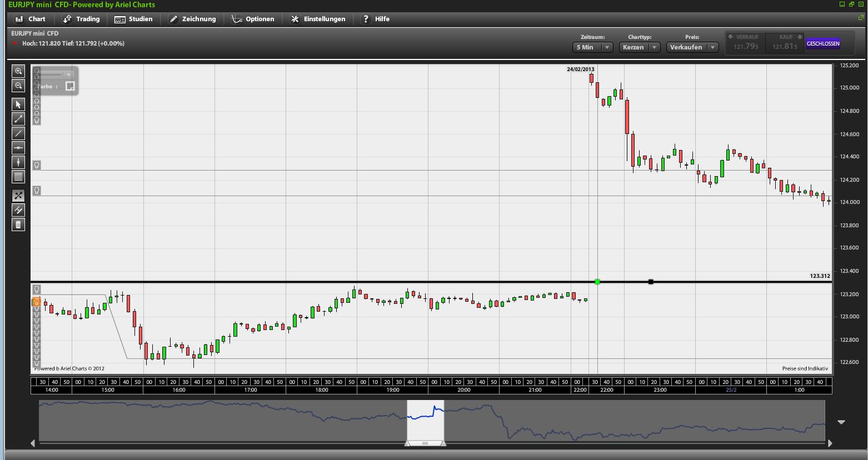Click the down triangle beside the overview navigator
This screenshot has width=868, height=460.
pyautogui.click(x=841, y=422)
